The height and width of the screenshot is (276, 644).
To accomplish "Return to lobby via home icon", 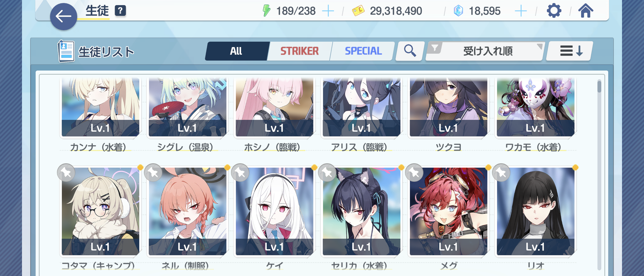I will click(586, 11).
